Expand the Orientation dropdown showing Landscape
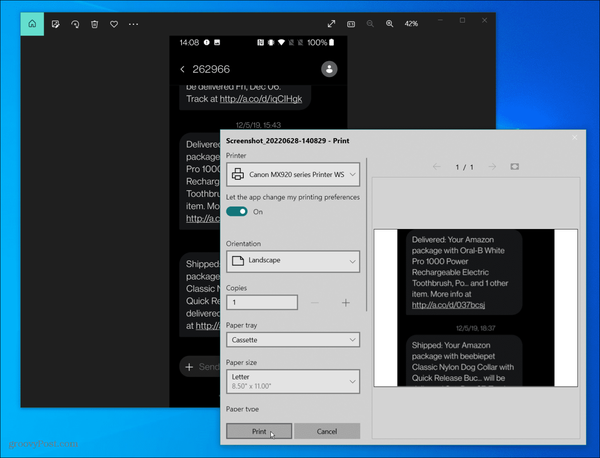Image resolution: width=600 pixels, height=458 pixels. click(x=292, y=261)
